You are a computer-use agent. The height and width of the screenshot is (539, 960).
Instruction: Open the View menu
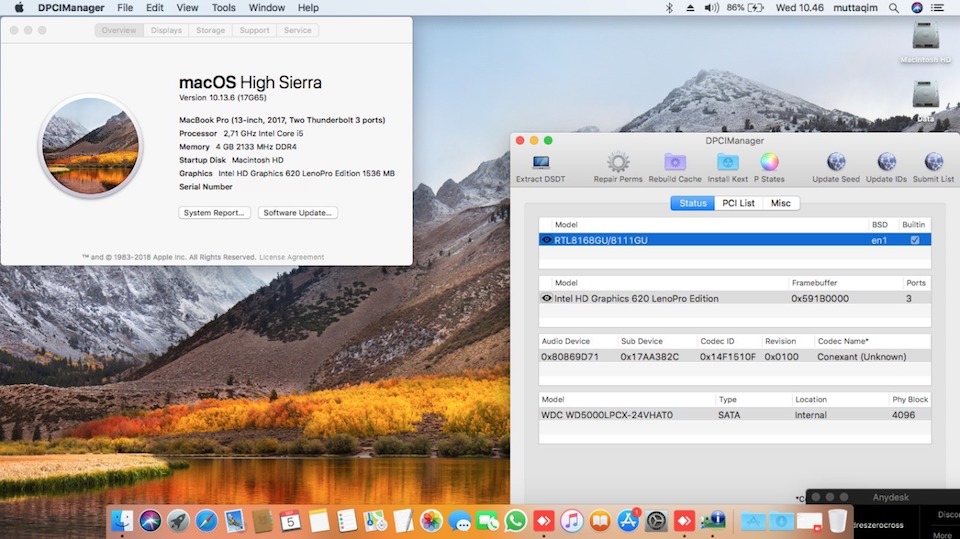coord(187,8)
